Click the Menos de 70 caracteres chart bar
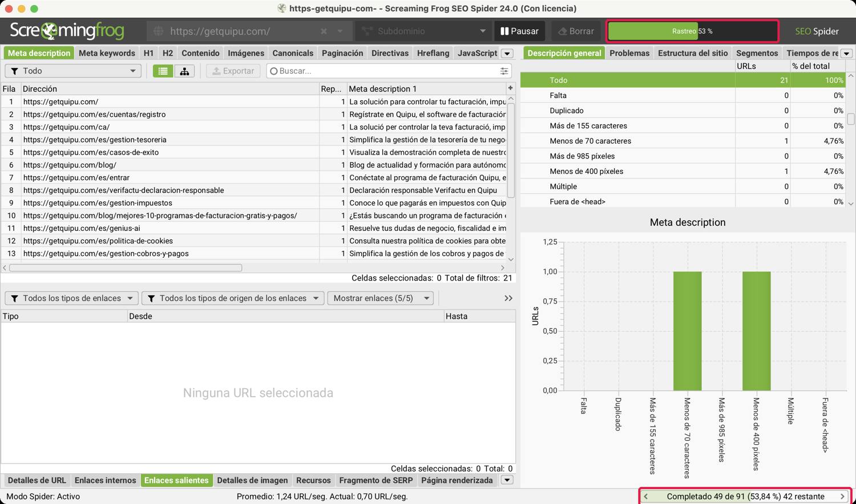856x504 pixels. click(687, 331)
